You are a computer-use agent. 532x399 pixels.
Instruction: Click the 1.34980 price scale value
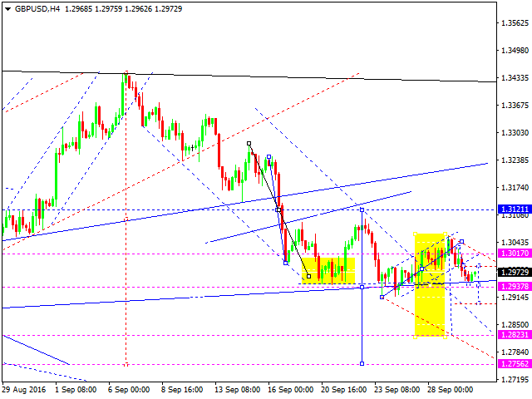point(515,51)
